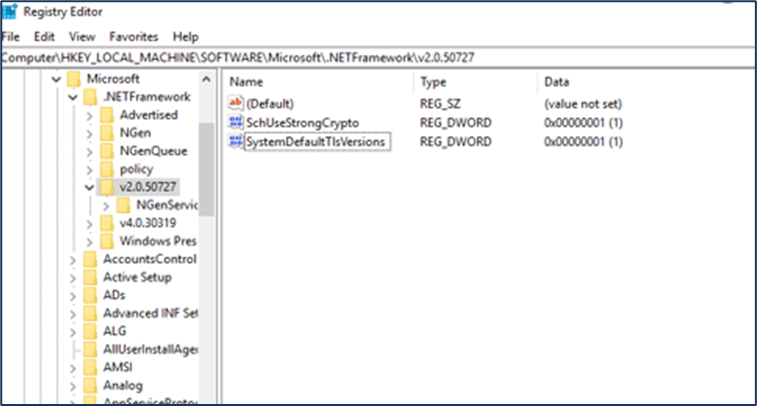
Task: Expand the Windows Presentation key
Action: tap(89, 241)
